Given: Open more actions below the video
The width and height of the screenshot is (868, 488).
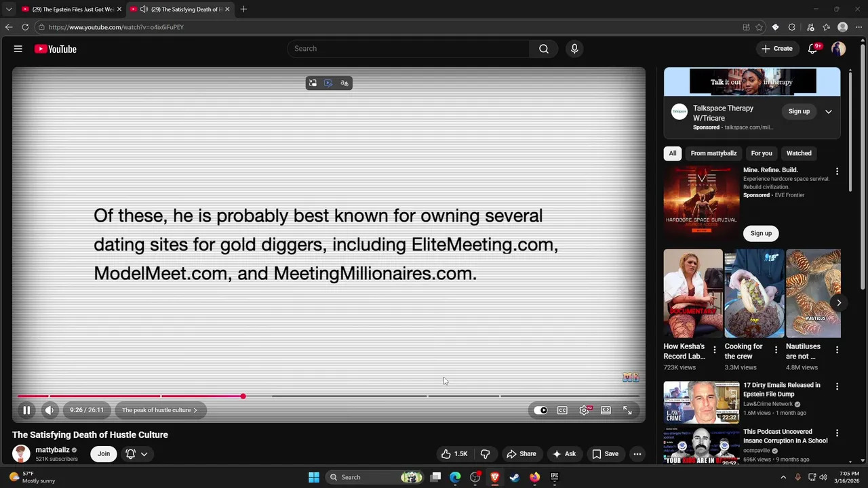Looking at the screenshot, I should [x=637, y=454].
